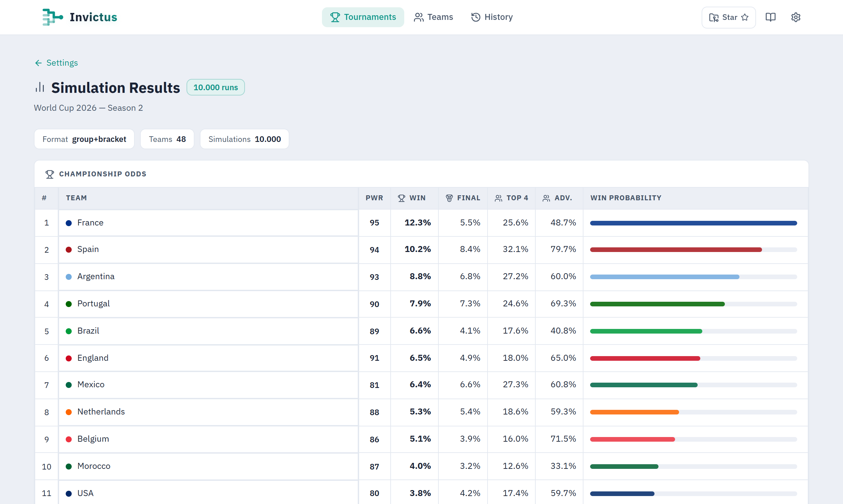Go to the History tab
This screenshot has height=504, width=843.
pos(492,17)
